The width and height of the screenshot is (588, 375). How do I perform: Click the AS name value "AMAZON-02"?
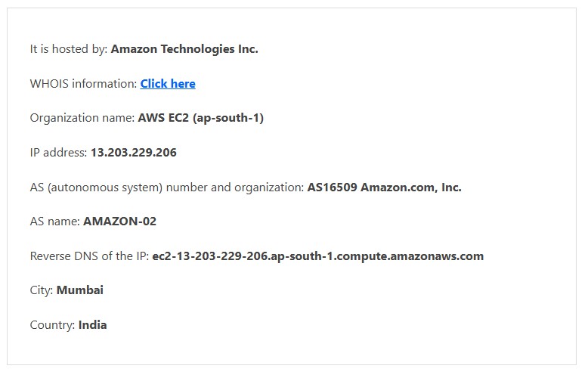(x=119, y=222)
